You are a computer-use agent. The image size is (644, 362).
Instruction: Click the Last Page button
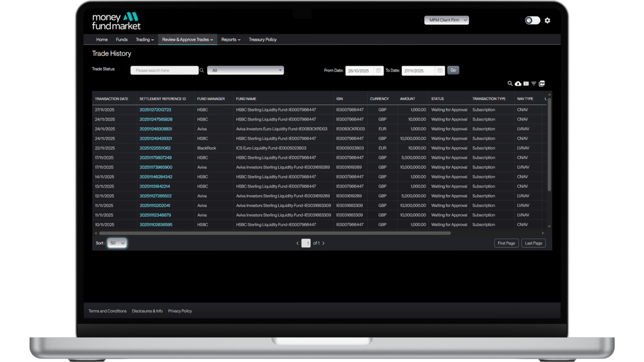(533, 243)
